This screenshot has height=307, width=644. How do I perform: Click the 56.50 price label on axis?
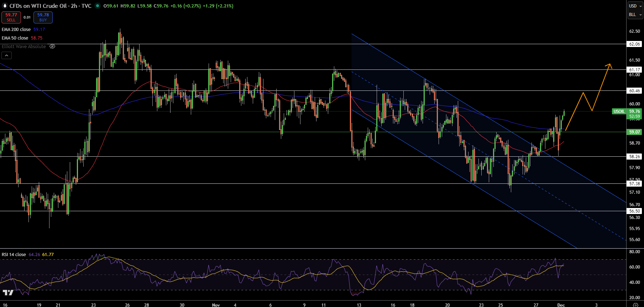tap(634, 211)
